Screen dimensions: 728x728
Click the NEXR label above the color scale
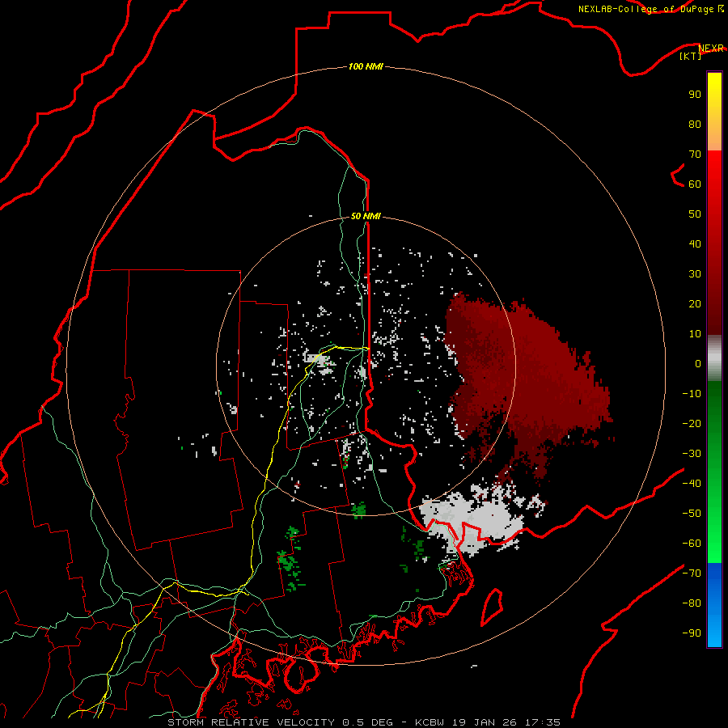point(711,48)
